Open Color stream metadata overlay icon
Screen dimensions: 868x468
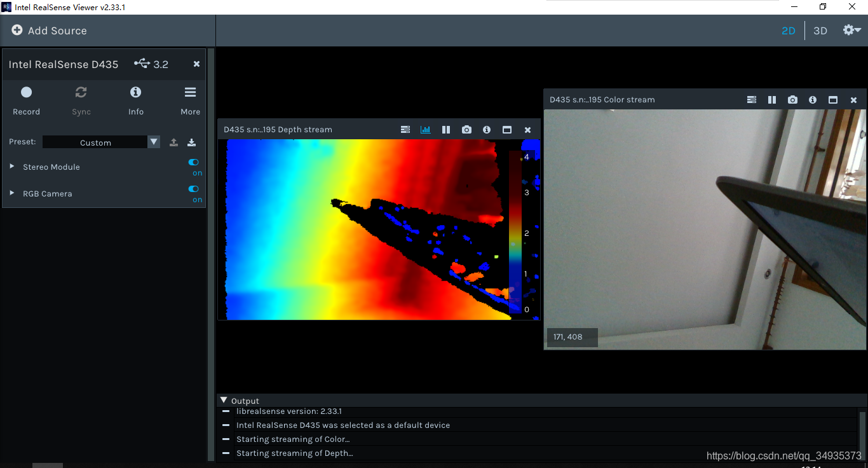(752, 100)
